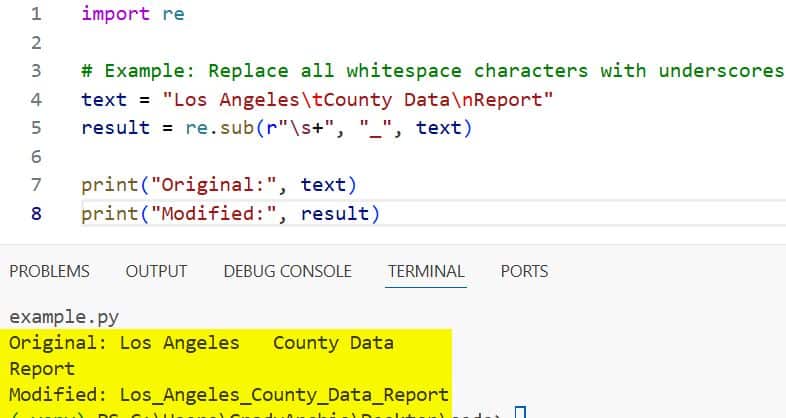Click example.py text in terminal output

[64, 318]
